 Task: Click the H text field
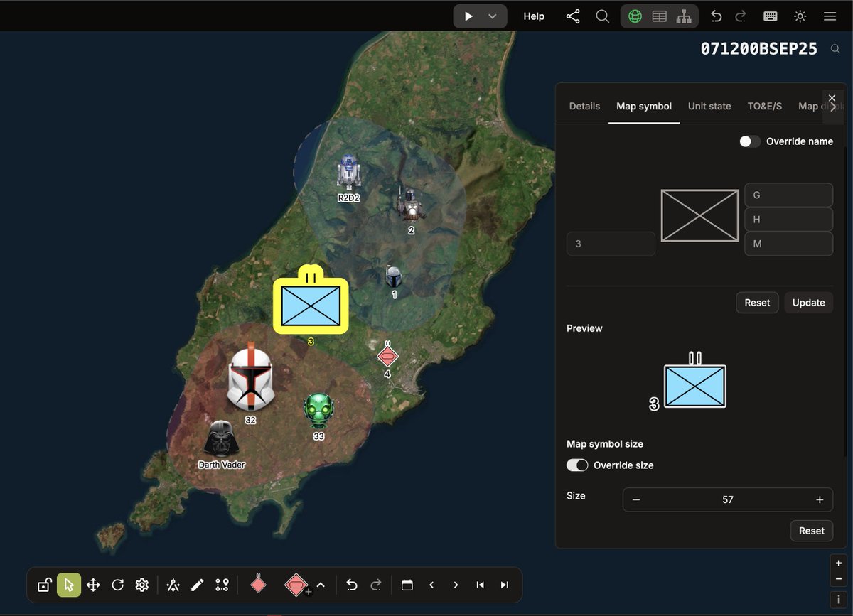788,220
